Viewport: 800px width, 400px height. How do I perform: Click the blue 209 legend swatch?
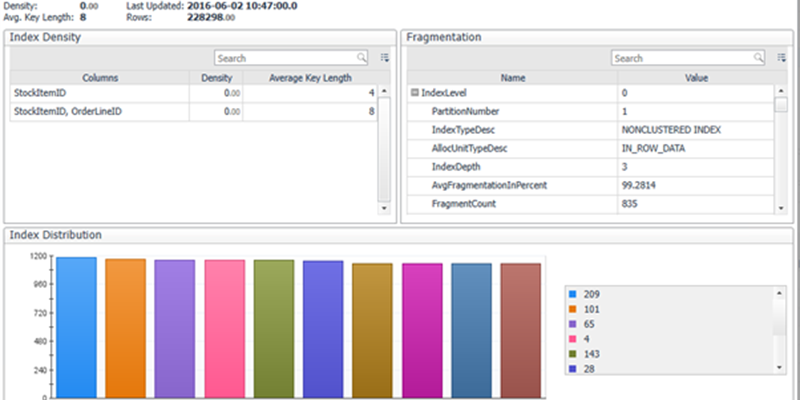572,295
